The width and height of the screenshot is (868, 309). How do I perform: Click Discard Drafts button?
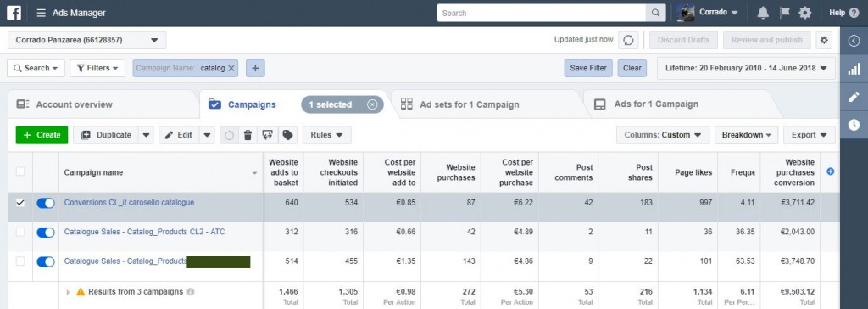point(684,40)
